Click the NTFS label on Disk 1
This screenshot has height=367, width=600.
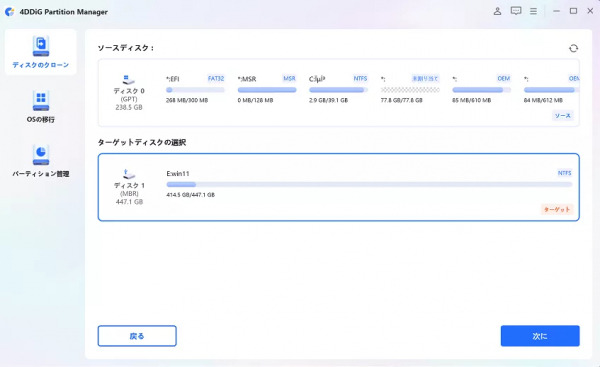pyautogui.click(x=564, y=173)
